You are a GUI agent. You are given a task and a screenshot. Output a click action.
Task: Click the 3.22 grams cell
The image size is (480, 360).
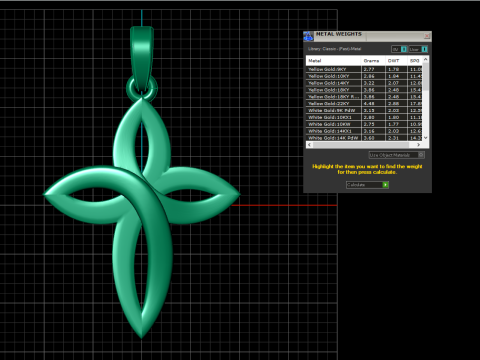point(373,83)
